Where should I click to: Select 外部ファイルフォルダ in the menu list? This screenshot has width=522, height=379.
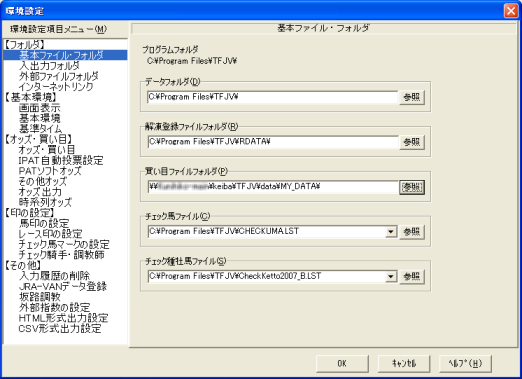coord(59,76)
